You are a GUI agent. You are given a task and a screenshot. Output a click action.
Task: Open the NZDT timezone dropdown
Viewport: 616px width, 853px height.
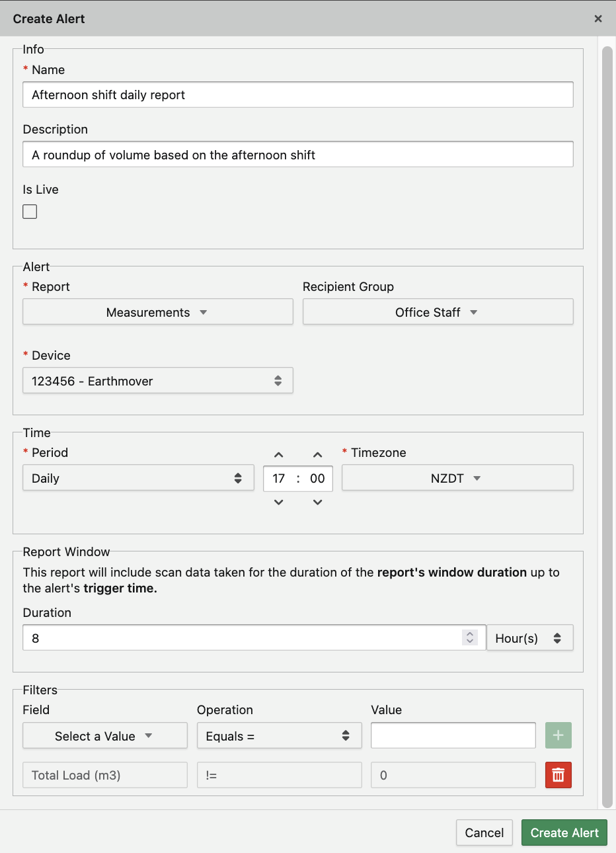(457, 478)
